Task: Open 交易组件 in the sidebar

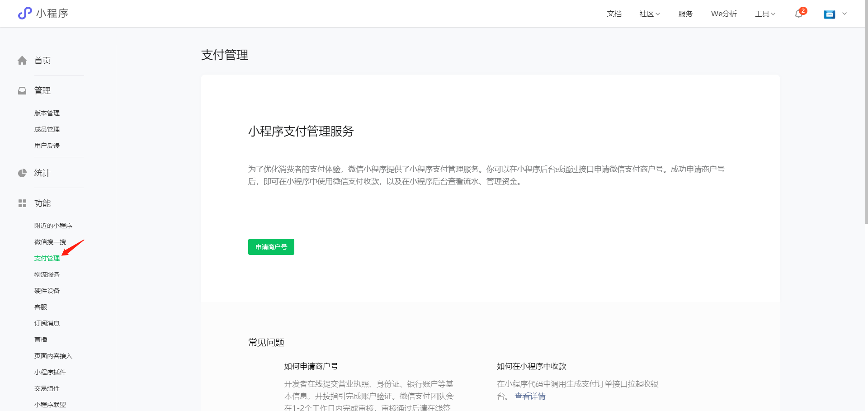Action: pos(47,388)
